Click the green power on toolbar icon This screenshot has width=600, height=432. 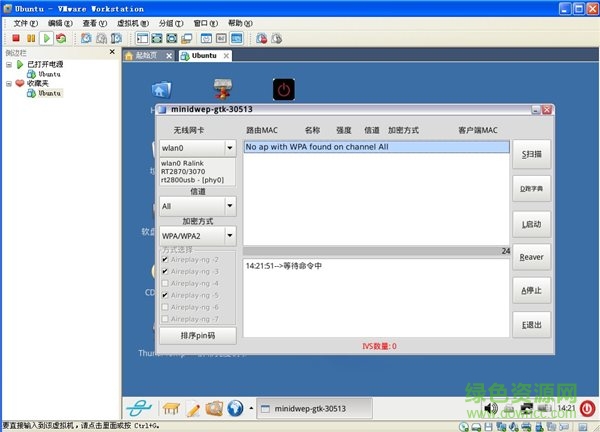pyautogui.click(x=46, y=39)
